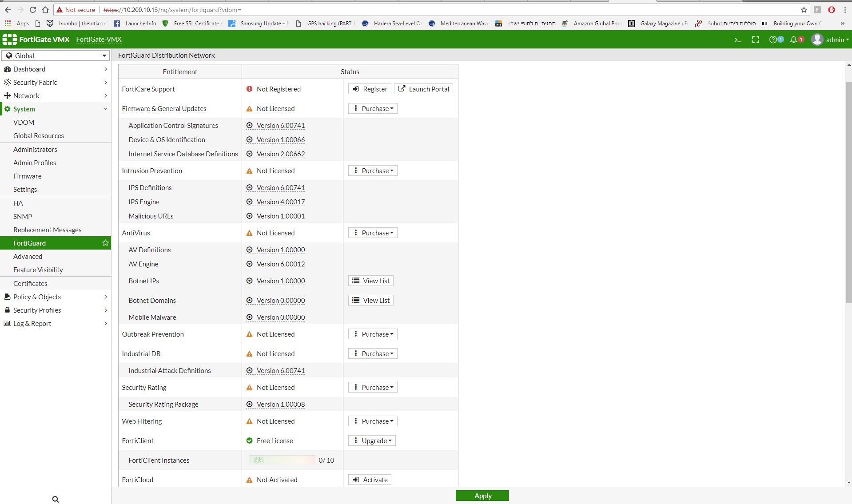Click the FortiClient Free License check icon
Screen dimensions: 852x504
coord(249,441)
